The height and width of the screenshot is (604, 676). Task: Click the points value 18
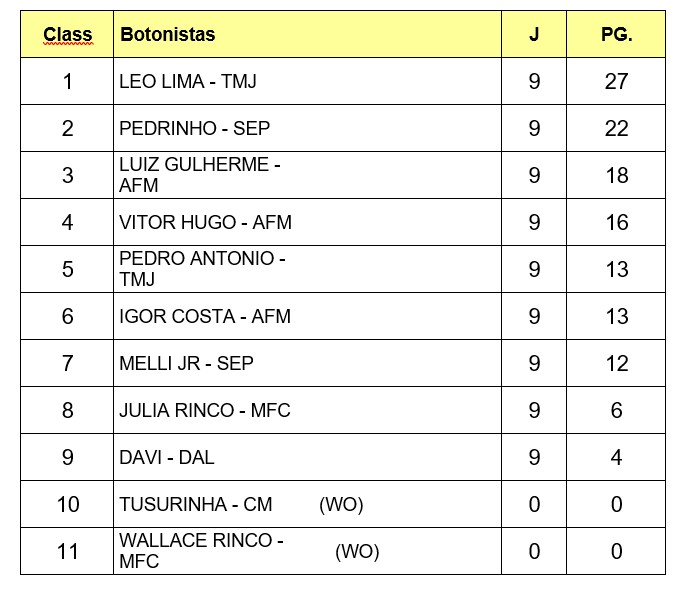click(616, 175)
